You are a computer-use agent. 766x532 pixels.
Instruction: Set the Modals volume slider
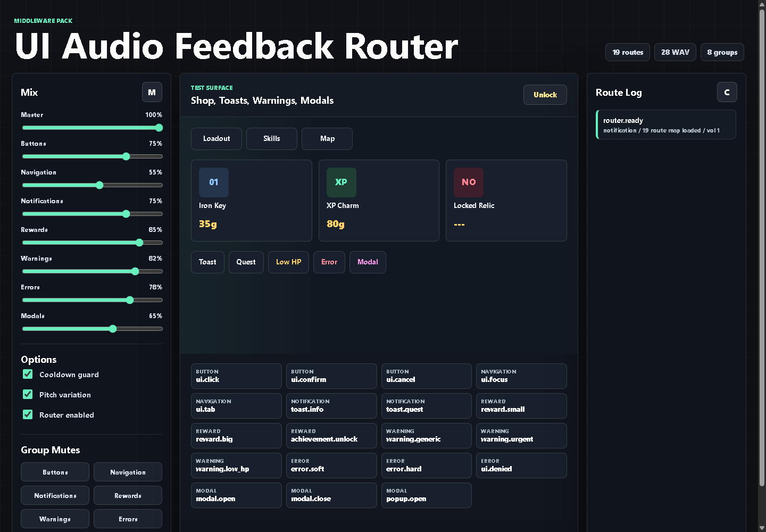(92, 329)
